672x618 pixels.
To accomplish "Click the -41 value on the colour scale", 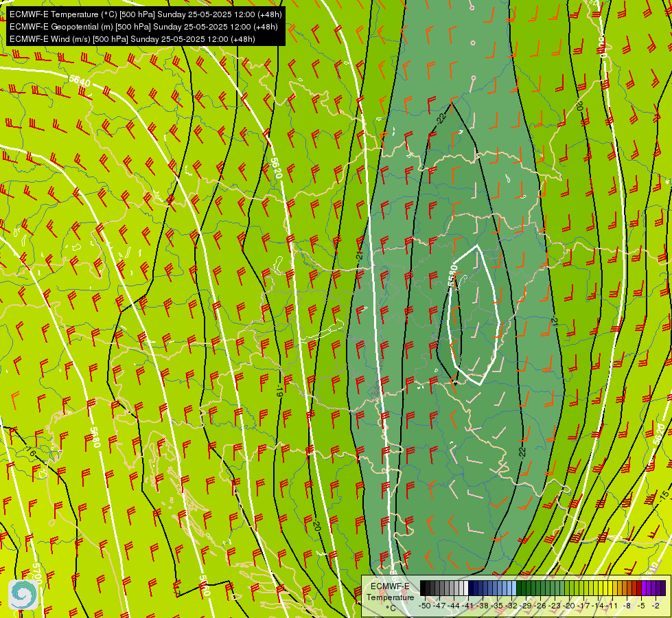I will tap(467, 606).
